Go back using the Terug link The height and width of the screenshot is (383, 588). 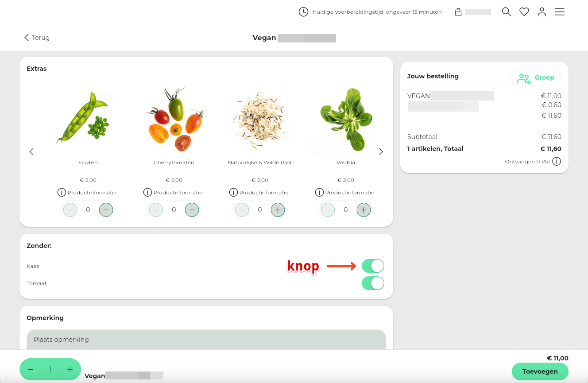[37, 38]
